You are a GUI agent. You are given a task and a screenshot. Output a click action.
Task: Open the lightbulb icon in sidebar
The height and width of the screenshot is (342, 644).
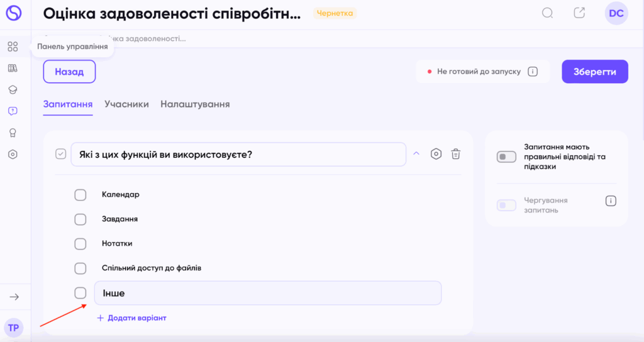[x=13, y=133]
